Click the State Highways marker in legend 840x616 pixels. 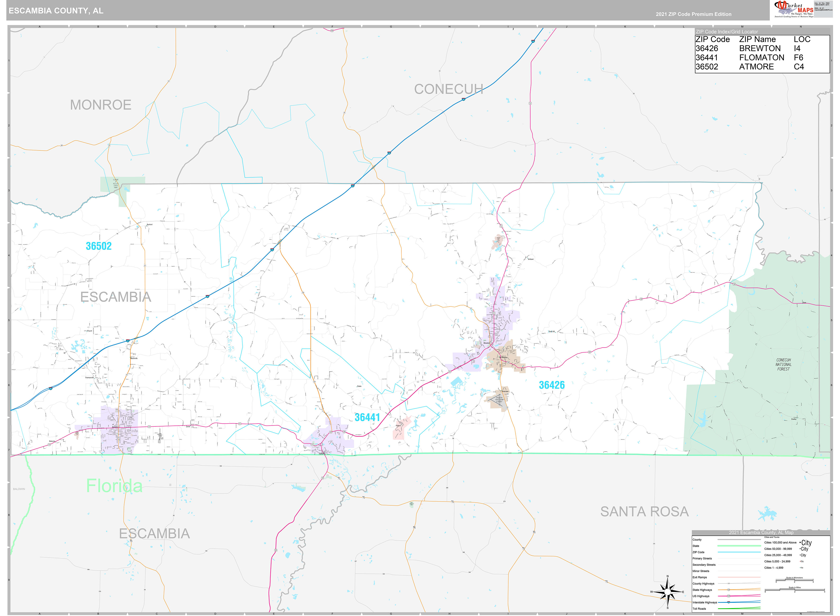pyautogui.click(x=729, y=590)
